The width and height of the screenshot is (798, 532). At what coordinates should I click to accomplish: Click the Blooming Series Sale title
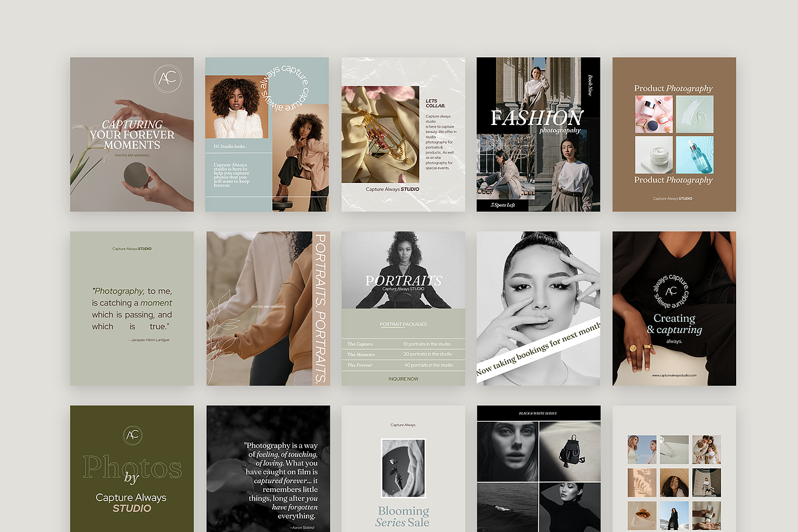pyautogui.click(x=404, y=516)
